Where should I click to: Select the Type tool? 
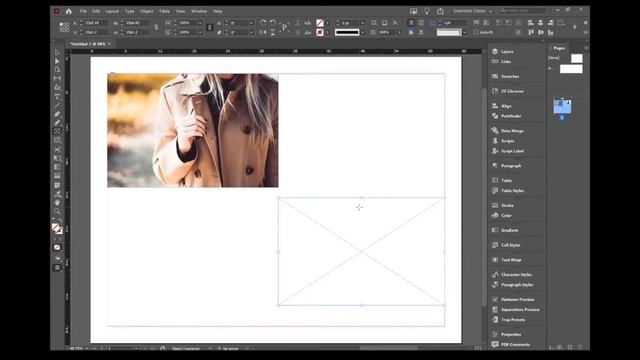point(57,97)
